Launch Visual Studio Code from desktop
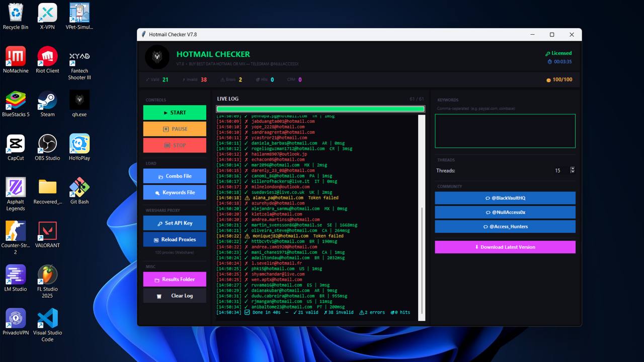 (47, 326)
